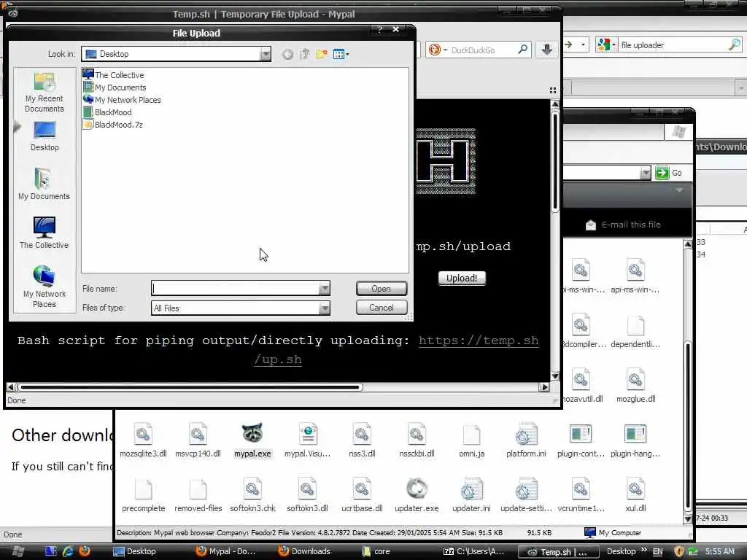Open the View menu icon in File Upload
The height and width of the screenshot is (560, 747).
(x=341, y=54)
